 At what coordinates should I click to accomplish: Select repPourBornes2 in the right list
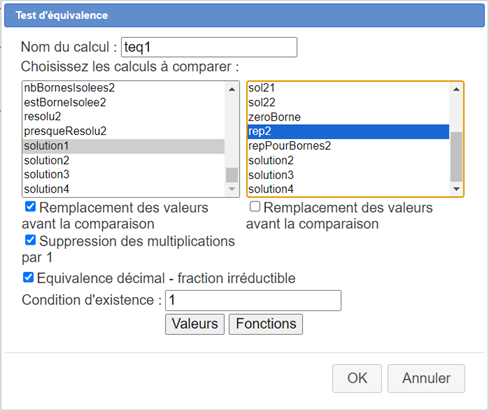coord(348,146)
